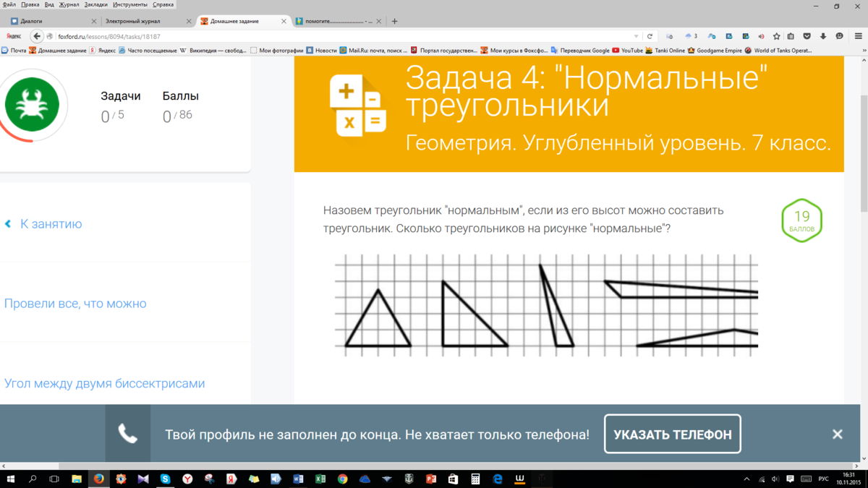The height and width of the screenshot is (488, 868).
Task: Open the Справка menu
Action: tap(163, 4)
